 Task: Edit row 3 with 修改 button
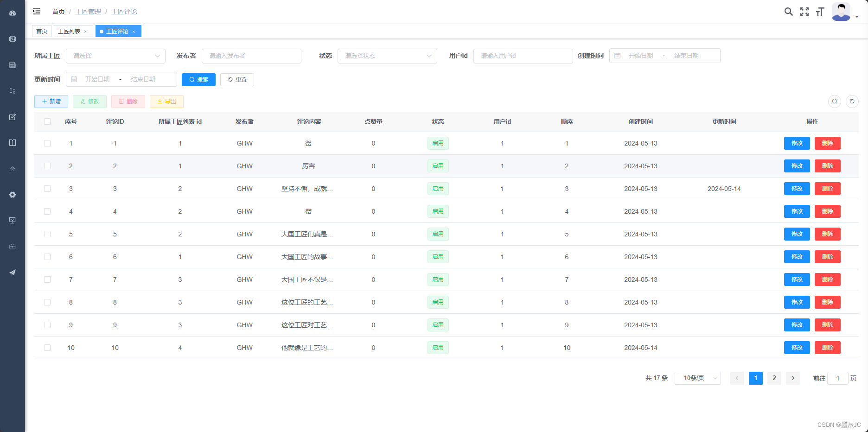tap(797, 189)
